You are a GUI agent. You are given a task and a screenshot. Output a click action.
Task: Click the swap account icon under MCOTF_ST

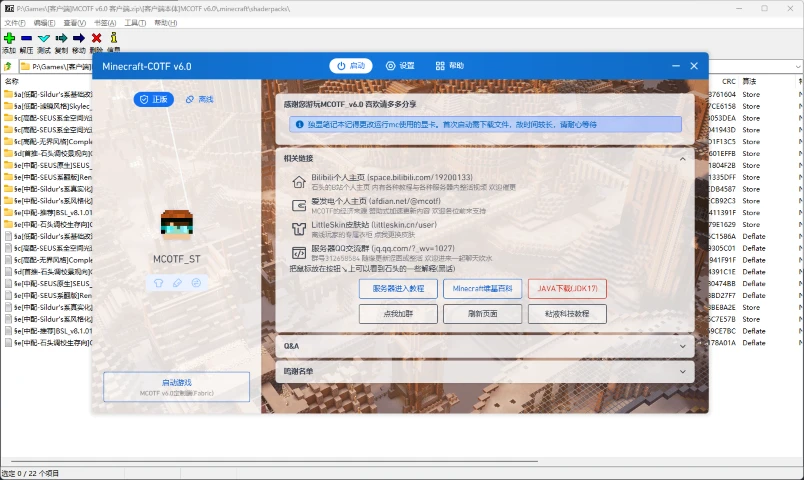click(x=196, y=283)
